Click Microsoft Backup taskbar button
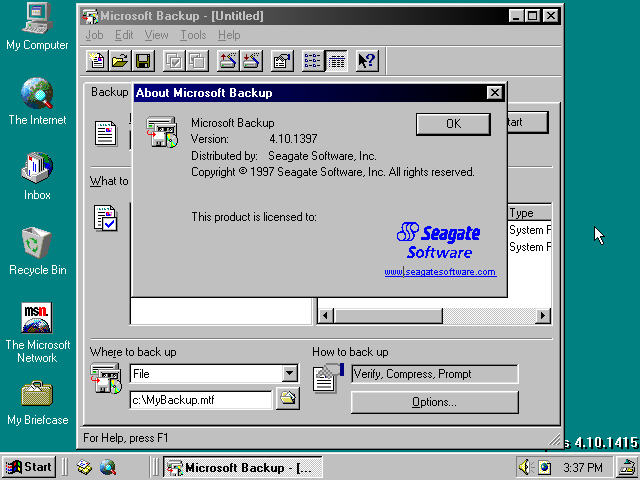The image size is (640, 480). click(243, 467)
